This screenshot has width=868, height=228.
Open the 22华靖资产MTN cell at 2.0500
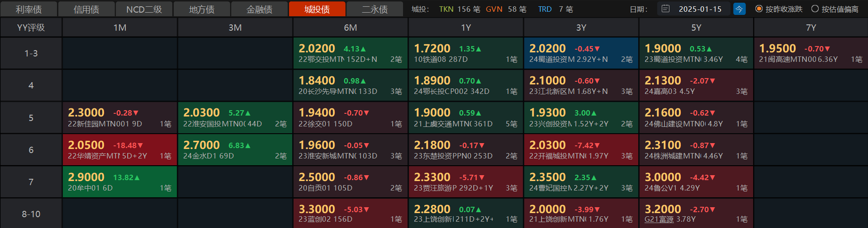(x=120, y=150)
